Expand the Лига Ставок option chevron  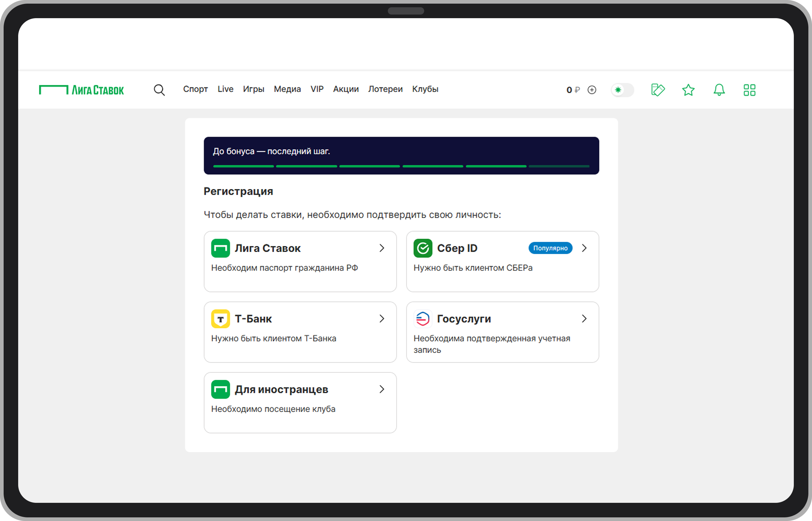click(x=382, y=248)
